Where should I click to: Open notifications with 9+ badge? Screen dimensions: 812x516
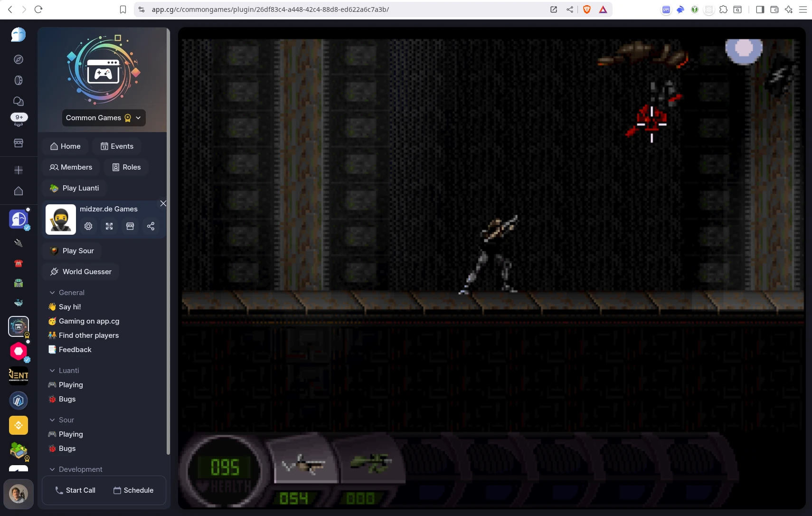[x=19, y=120]
